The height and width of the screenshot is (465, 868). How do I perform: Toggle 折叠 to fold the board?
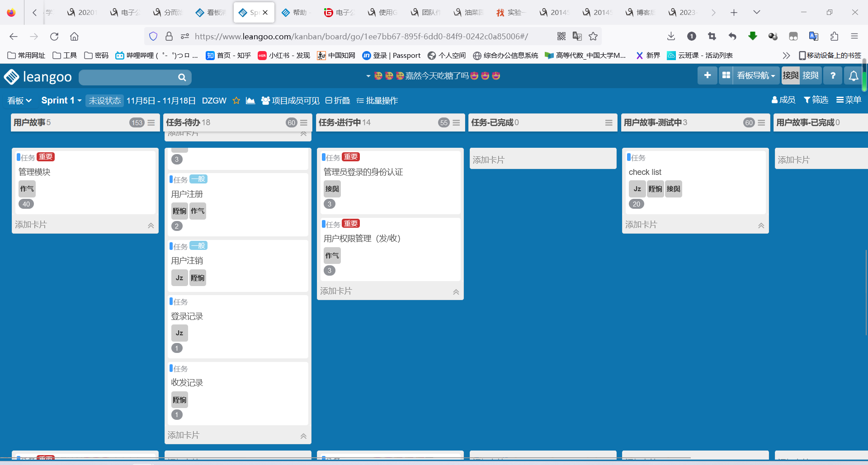pyautogui.click(x=338, y=100)
